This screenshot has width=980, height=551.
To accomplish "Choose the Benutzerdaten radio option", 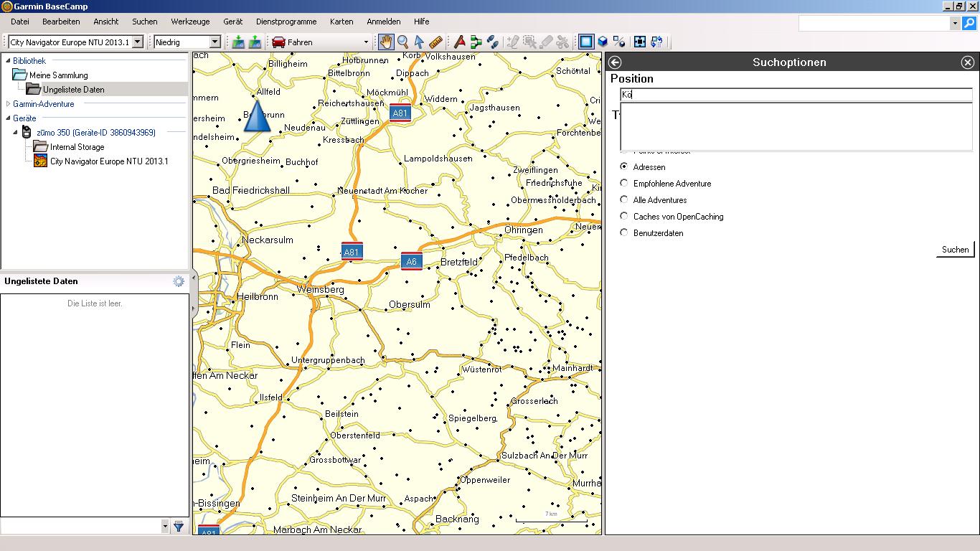I will pyautogui.click(x=624, y=232).
